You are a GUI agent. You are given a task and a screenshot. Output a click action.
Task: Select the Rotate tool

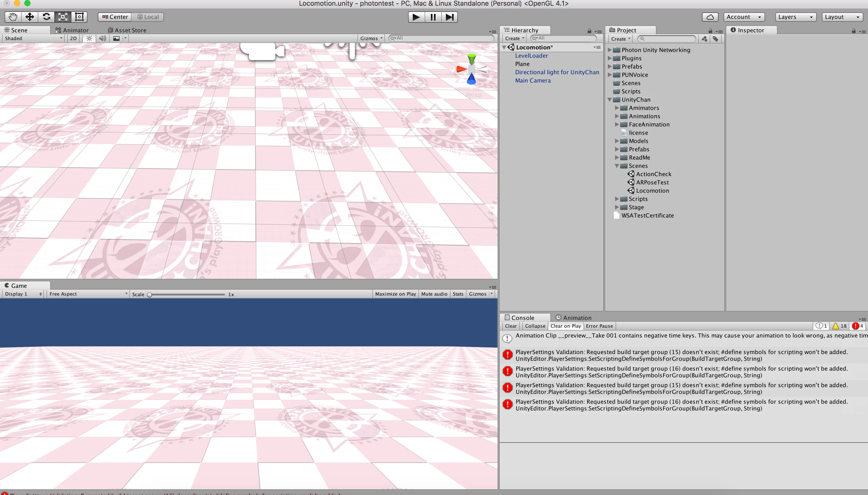tap(46, 17)
